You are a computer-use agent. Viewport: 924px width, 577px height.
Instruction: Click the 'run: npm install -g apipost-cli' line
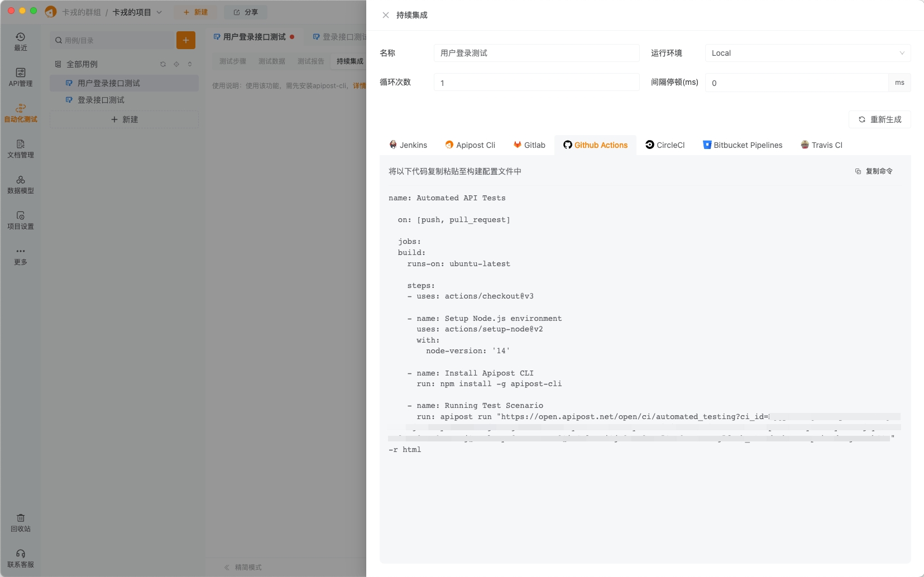pos(489,384)
